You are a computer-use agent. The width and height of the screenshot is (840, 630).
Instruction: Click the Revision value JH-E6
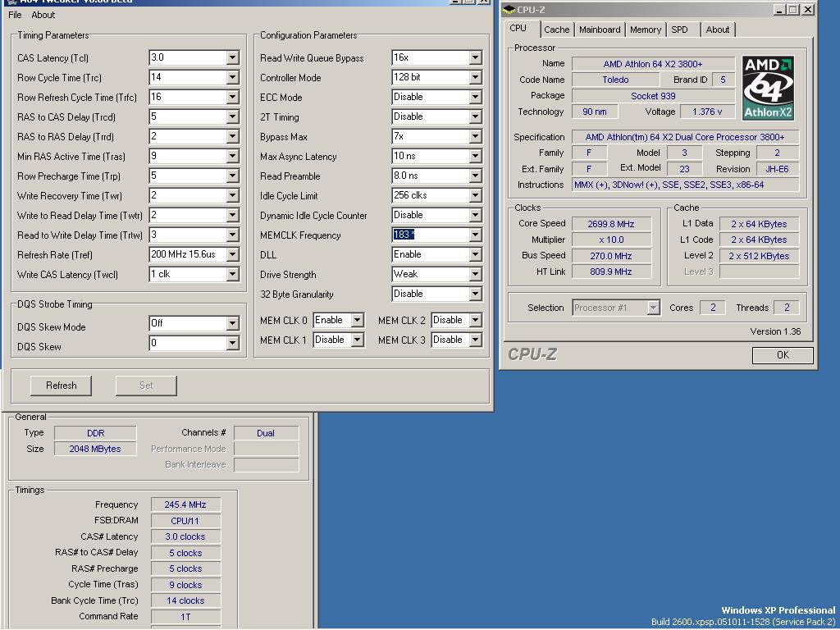click(778, 169)
